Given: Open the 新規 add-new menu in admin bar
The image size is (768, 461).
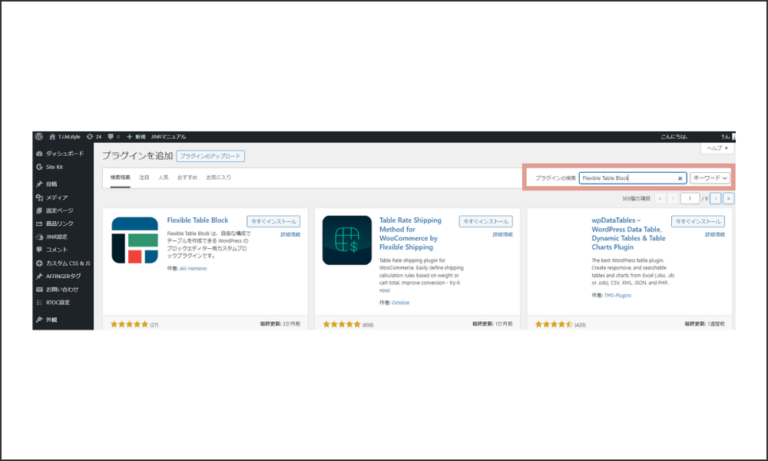Looking at the screenshot, I should pyautogui.click(x=135, y=136).
